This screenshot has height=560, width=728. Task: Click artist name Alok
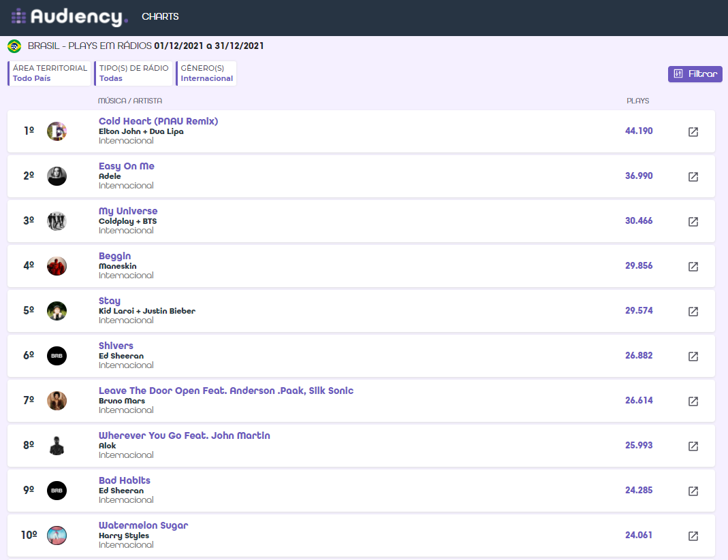coord(107,446)
